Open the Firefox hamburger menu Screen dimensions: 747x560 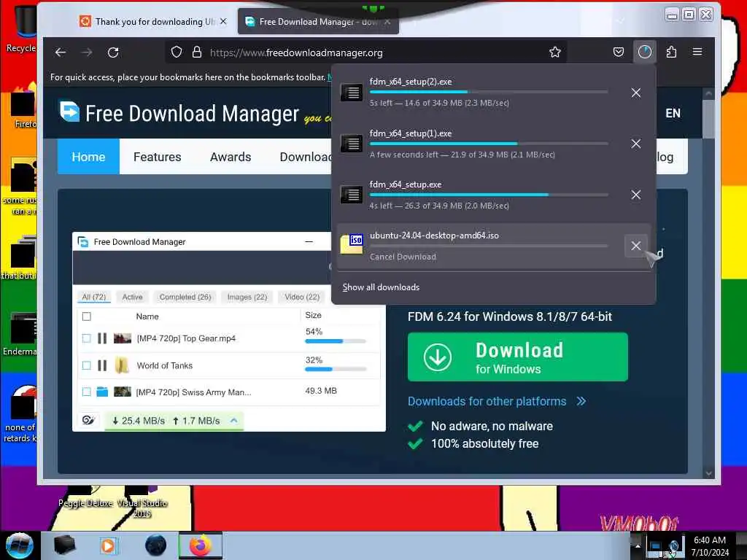(697, 52)
